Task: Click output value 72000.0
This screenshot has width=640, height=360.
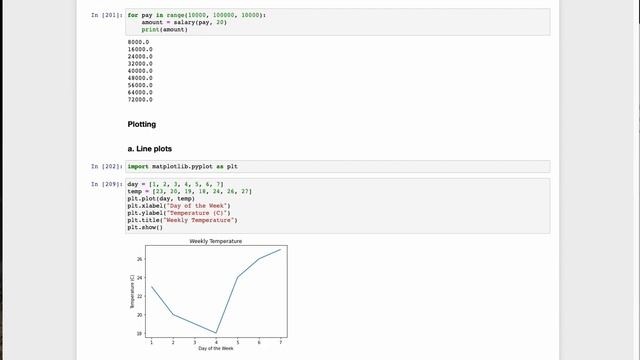Action: pyautogui.click(x=140, y=100)
